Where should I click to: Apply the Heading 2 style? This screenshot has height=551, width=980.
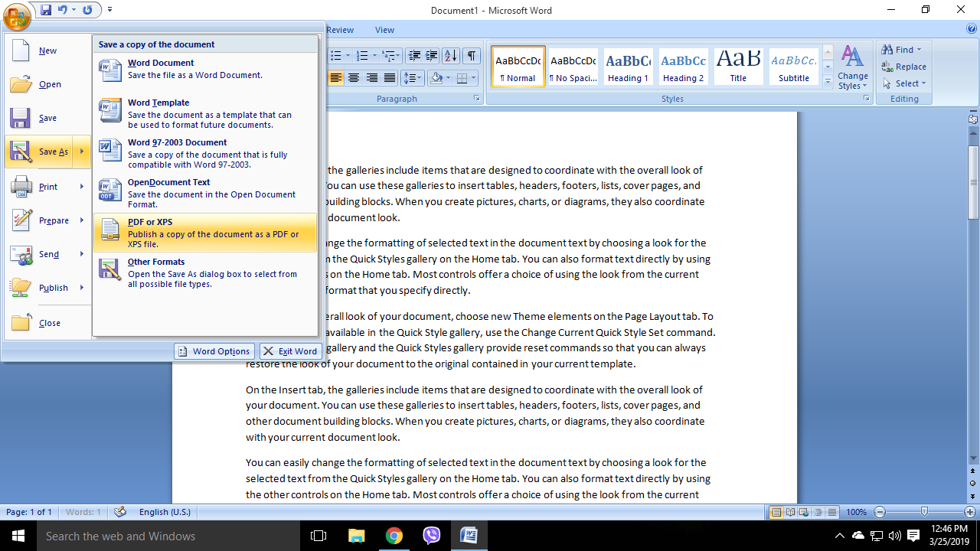point(684,67)
